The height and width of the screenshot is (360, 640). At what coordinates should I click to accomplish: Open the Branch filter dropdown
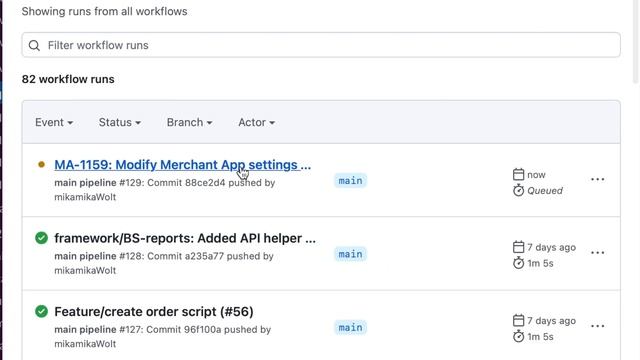(x=189, y=122)
